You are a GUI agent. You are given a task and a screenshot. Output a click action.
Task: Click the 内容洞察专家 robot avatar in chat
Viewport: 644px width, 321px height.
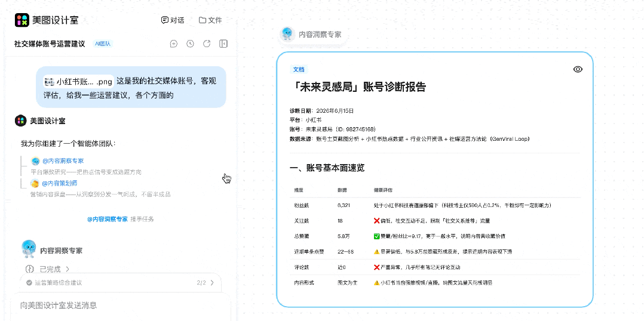click(29, 249)
